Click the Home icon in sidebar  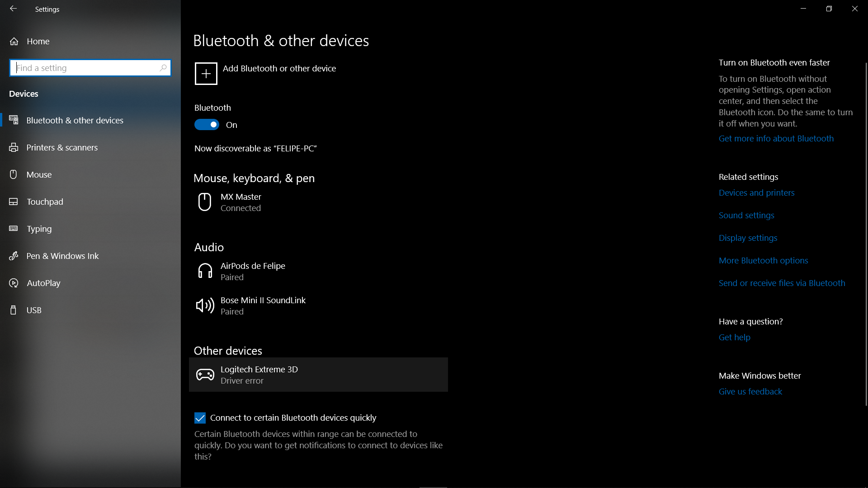click(x=14, y=41)
